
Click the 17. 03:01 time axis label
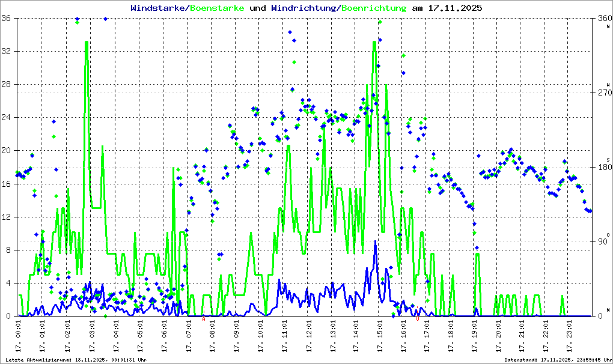(92, 336)
